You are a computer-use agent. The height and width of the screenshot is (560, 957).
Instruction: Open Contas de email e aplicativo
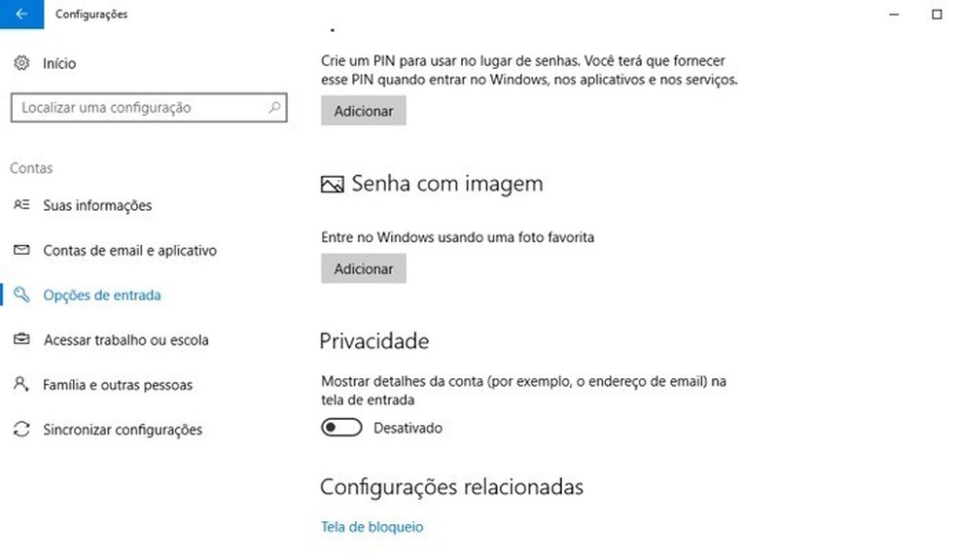click(129, 250)
